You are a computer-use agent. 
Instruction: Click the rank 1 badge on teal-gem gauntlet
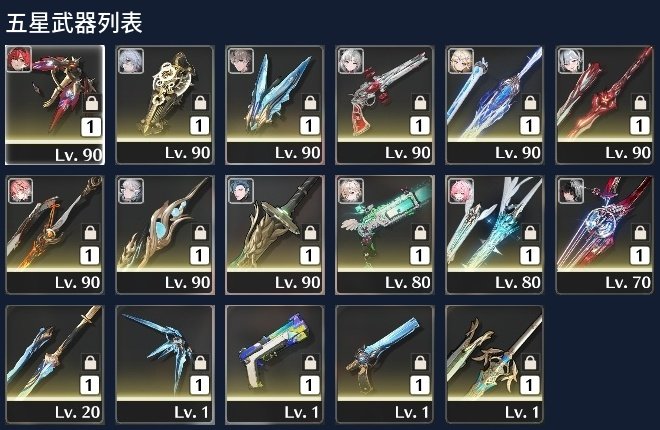(199, 255)
